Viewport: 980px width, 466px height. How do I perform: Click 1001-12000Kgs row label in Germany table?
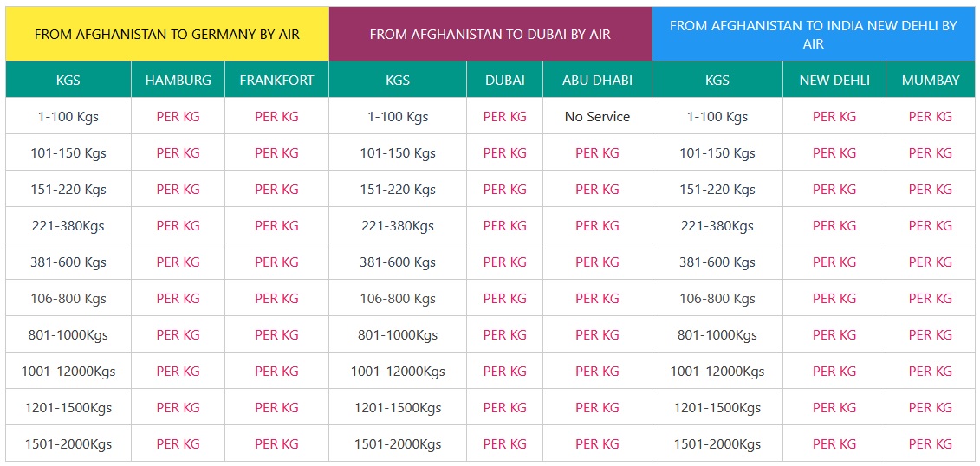[68, 372]
